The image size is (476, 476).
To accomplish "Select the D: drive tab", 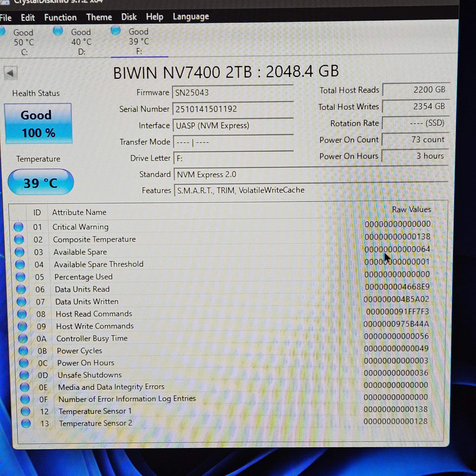I will pos(81,42).
